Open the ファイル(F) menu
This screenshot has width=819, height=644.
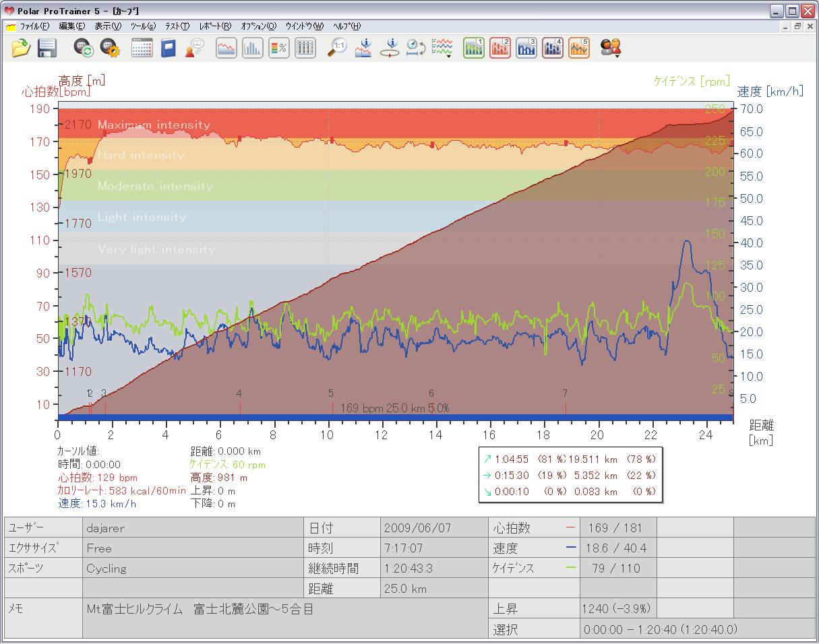point(34,26)
